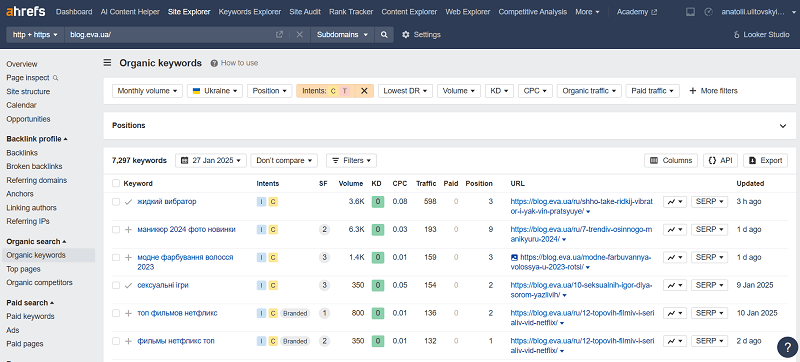Open AI Content Helper
Screen dimensions: 800x362
(x=130, y=12)
